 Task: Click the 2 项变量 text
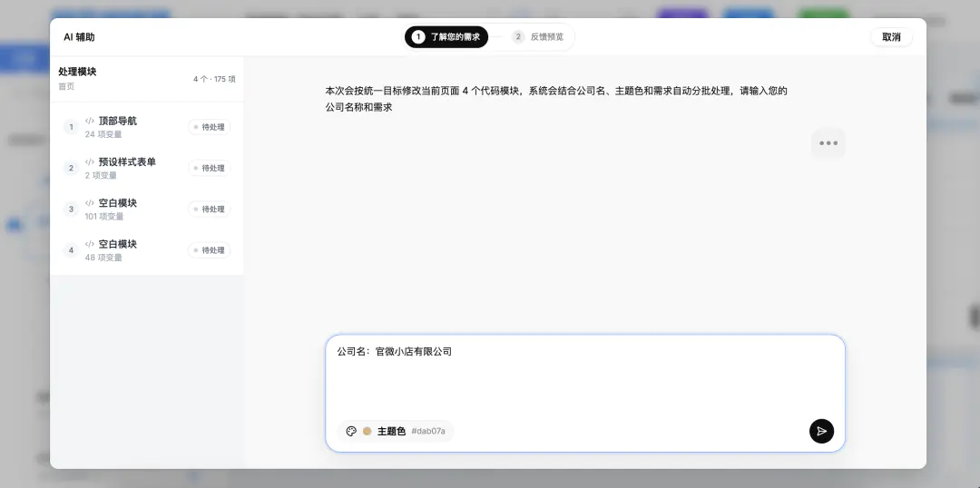(x=101, y=176)
